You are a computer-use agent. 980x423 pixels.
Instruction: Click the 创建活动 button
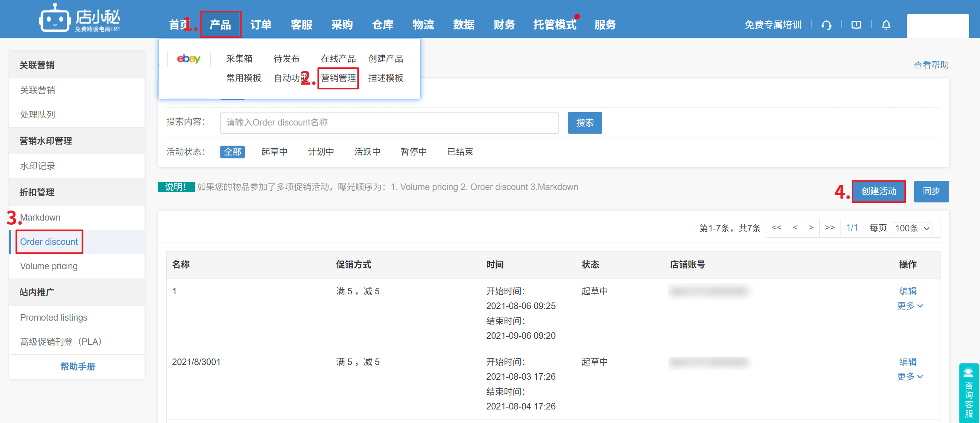[x=878, y=191]
